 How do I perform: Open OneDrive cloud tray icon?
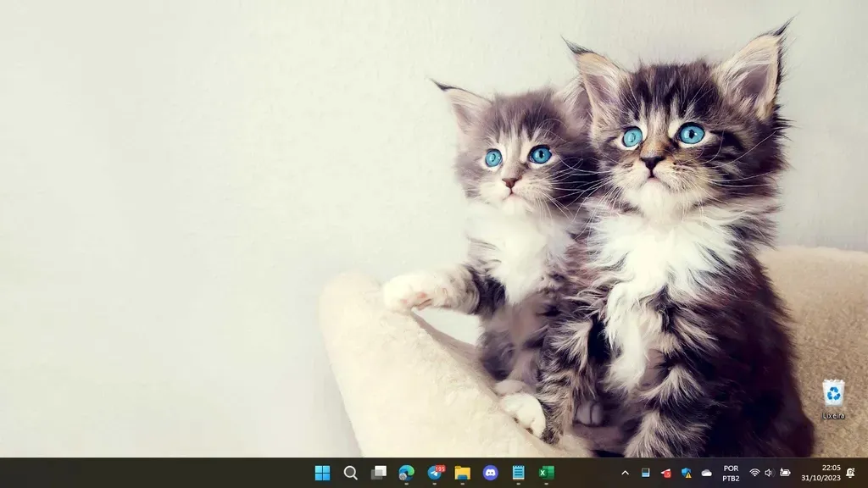(x=707, y=473)
